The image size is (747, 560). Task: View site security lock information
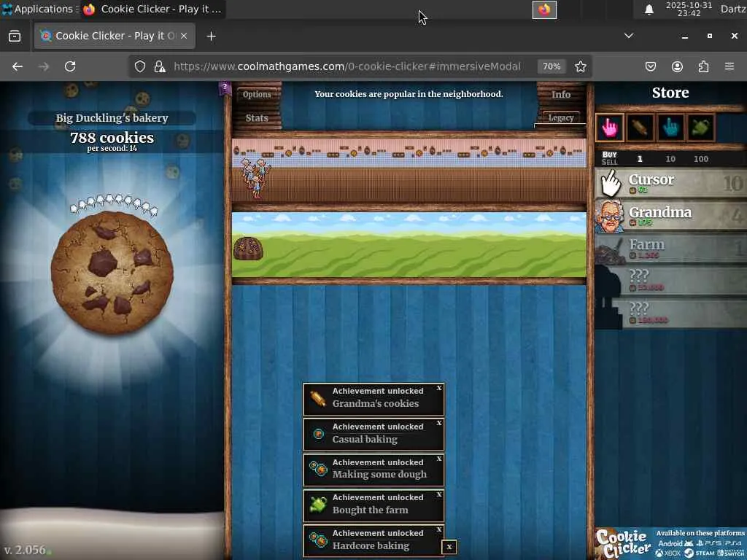point(160,66)
